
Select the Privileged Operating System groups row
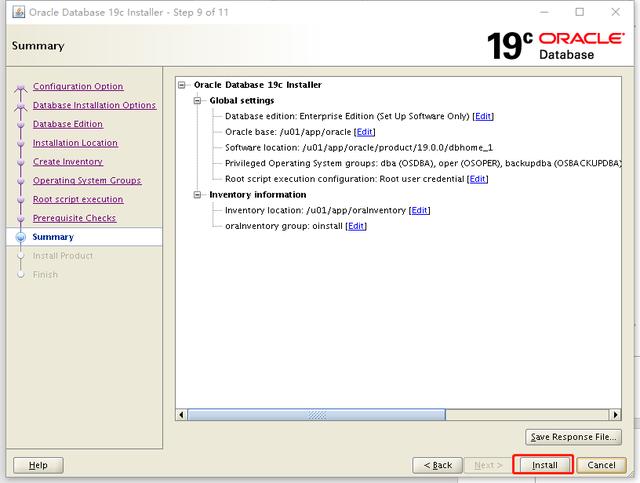[x=423, y=163]
